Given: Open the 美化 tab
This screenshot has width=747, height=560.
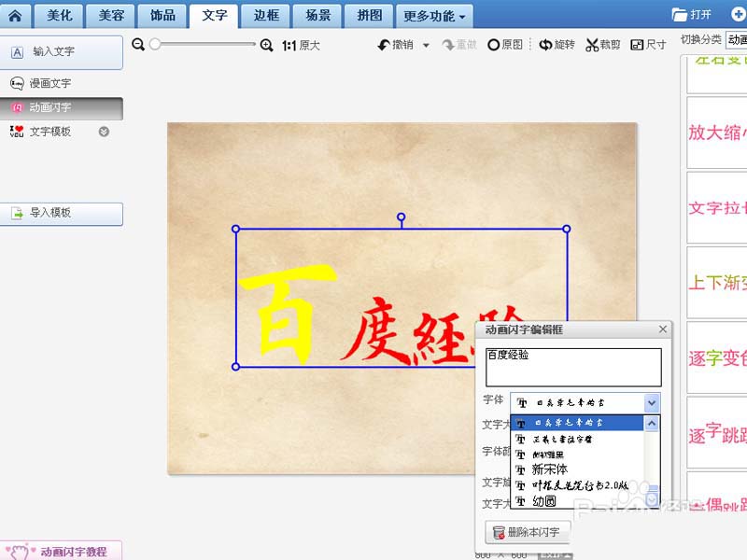Looking at the screenshot, I should (x=60, y=16).
